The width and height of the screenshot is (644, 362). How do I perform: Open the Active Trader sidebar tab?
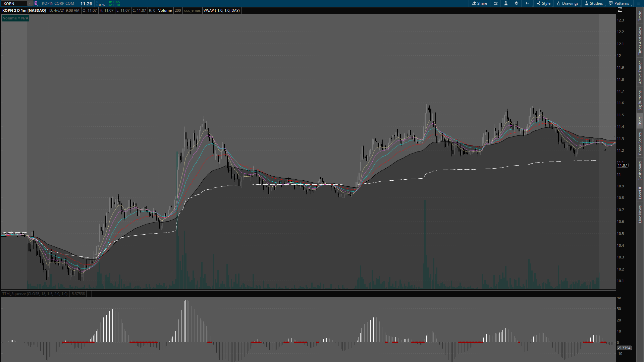click(x=640, y=72)
